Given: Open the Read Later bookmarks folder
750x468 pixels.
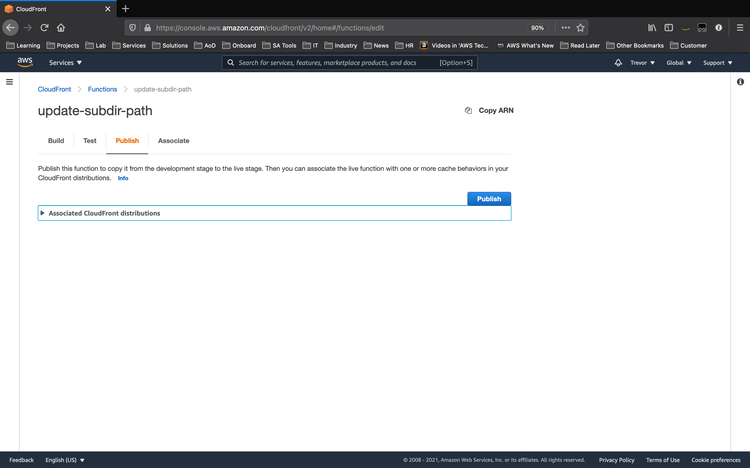Looking at the screenshot, I should tap(580, 45).
